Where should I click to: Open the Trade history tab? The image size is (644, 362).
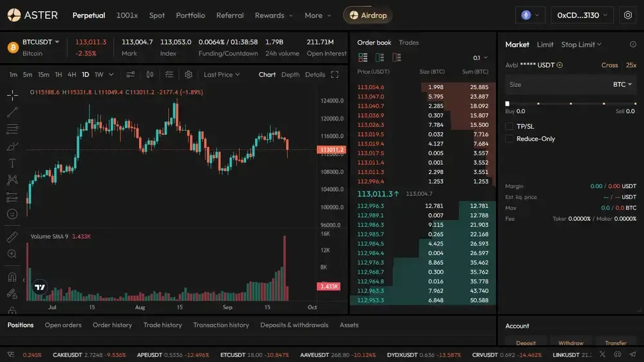[162, 325]
